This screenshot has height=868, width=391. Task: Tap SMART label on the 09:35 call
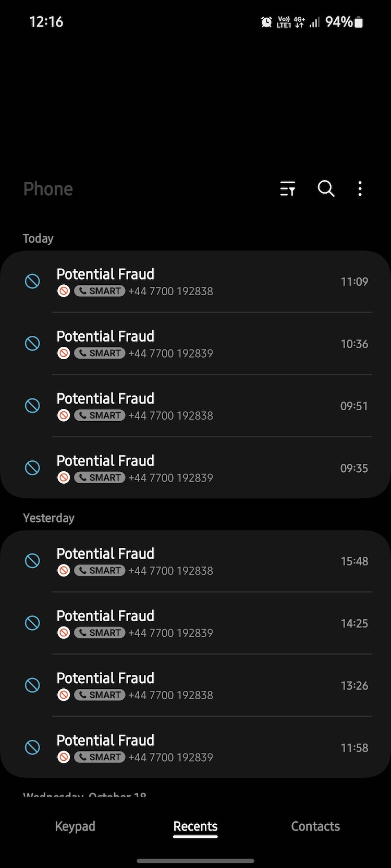click(100, 477)
